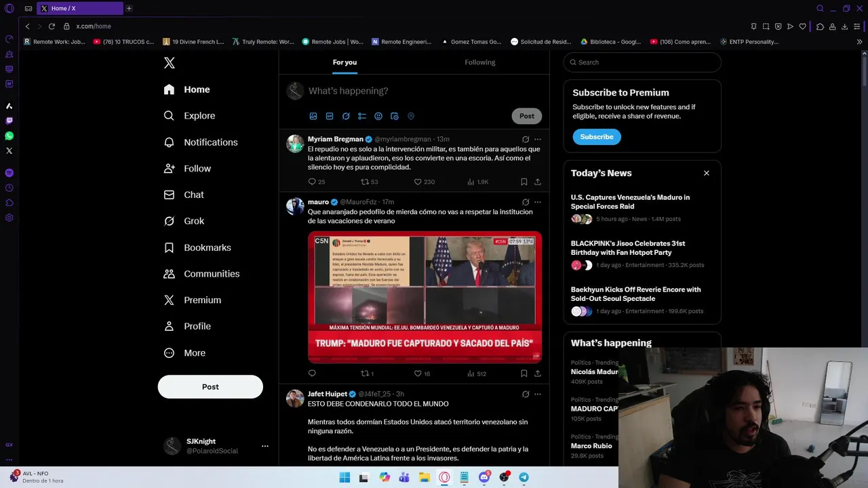The width and height of the screenshot is (868, 488).
Task: Open the emoji picker
Action: pyautogui.click(x=378, y=116)
